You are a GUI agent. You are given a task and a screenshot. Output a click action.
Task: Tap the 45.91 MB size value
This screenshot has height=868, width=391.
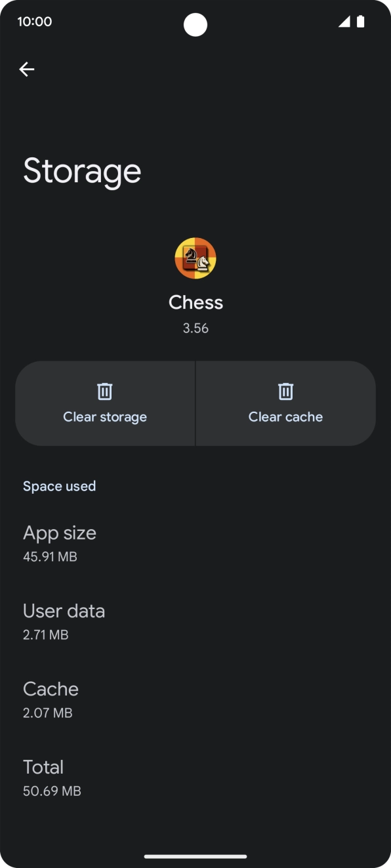50,557
